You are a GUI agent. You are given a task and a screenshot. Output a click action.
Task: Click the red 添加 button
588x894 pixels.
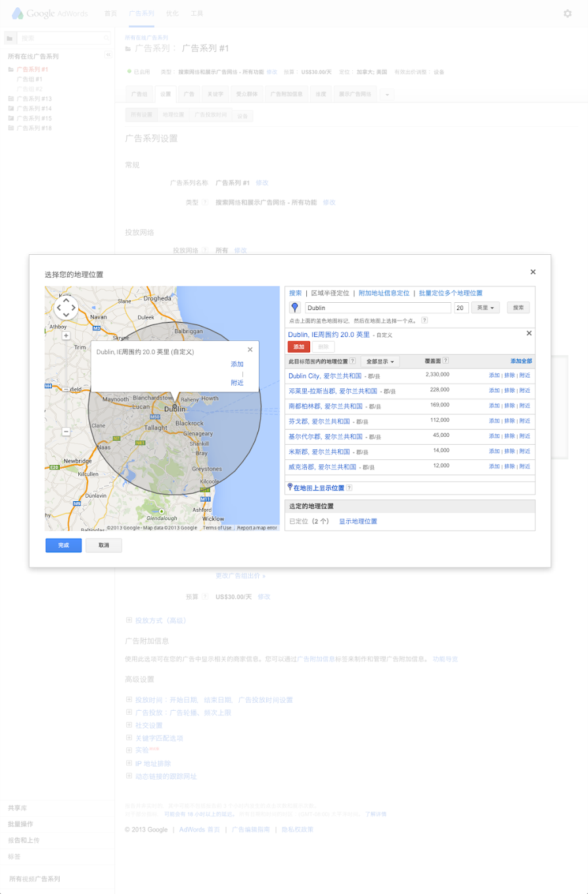tap(298, 347)
